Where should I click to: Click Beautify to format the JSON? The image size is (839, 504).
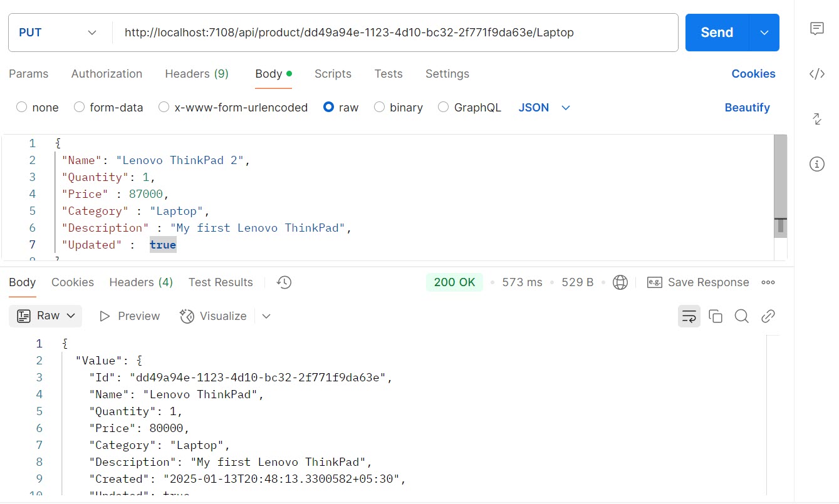pos(747,107)
